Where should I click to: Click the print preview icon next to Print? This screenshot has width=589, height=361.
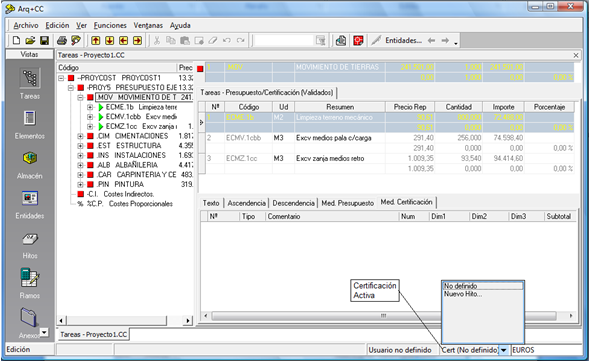[76, 40]
